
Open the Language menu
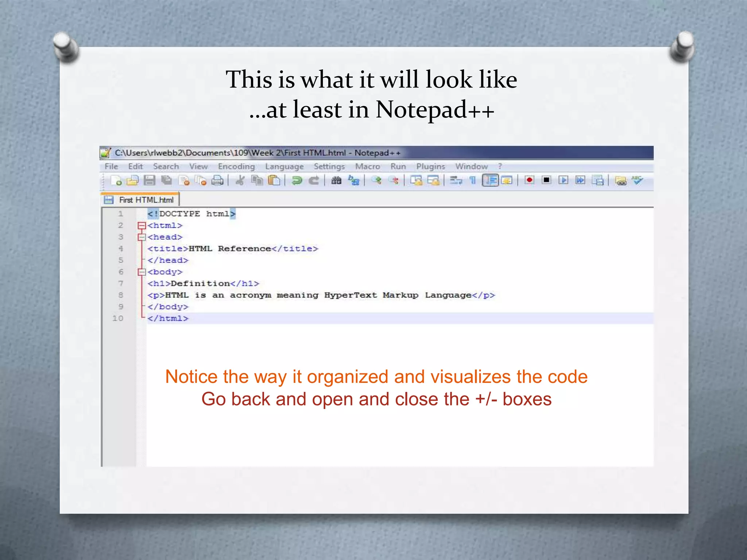(x=285, y=167)
